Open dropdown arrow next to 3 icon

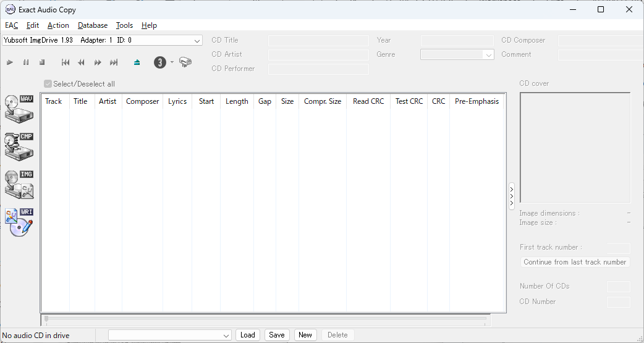tap(172, 62)
